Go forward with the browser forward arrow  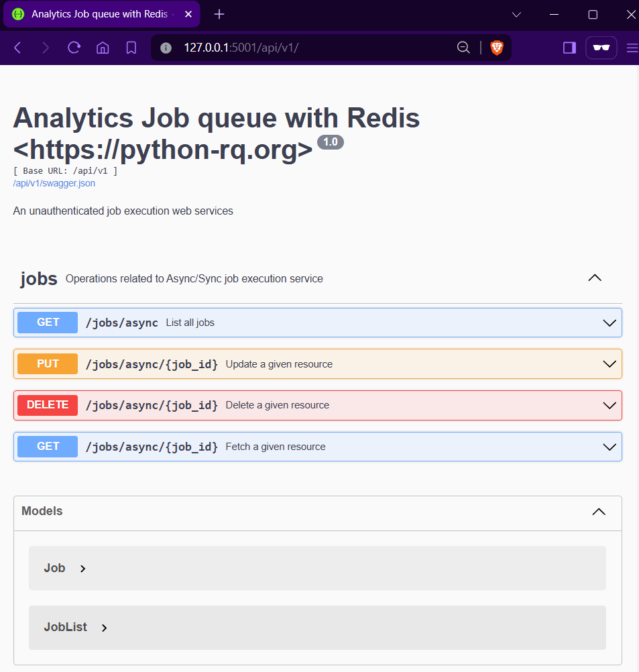click(x=46, y=48)
